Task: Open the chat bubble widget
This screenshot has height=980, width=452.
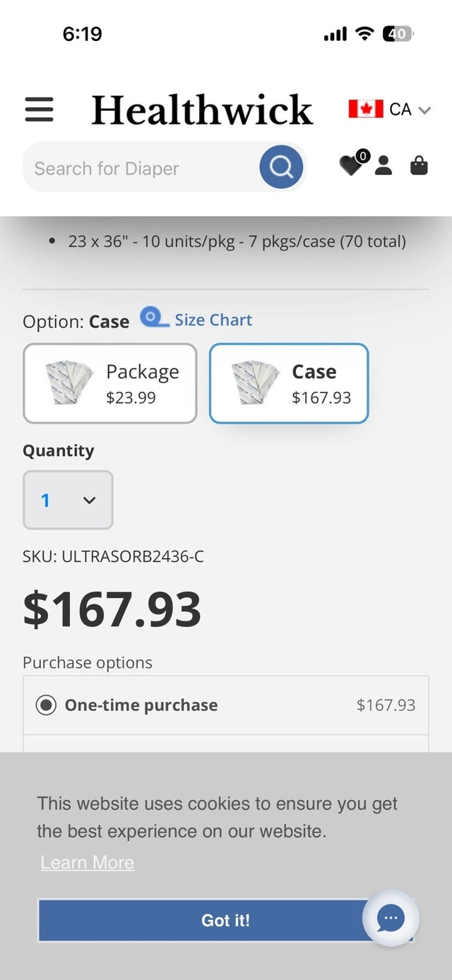Action: pyautogui.click(x=391, y=918)
